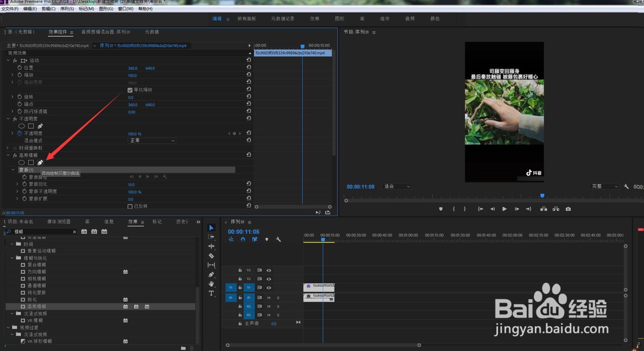Create ellipse mask under 不透明度
Image resolution: width=644 pixels, height=351 pixels.
(x=22, y=126)
